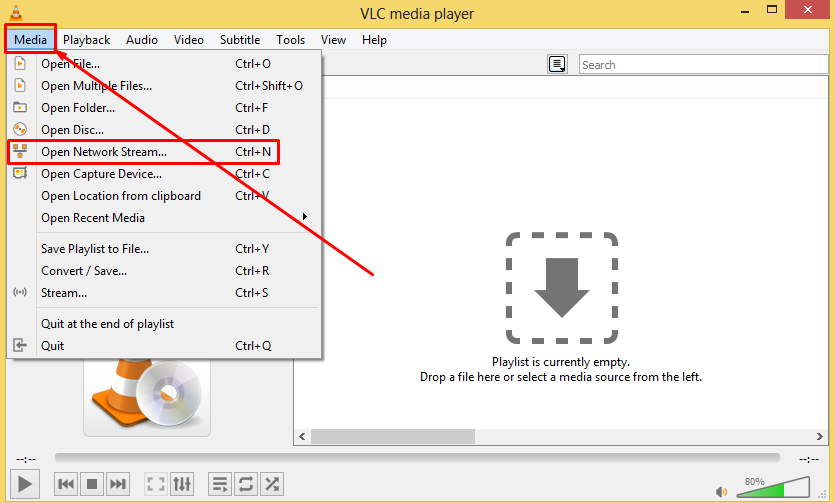Viewport: 835px width, 503px height.
Task: Click the network stream icon
Action: (x=20, y=151)
